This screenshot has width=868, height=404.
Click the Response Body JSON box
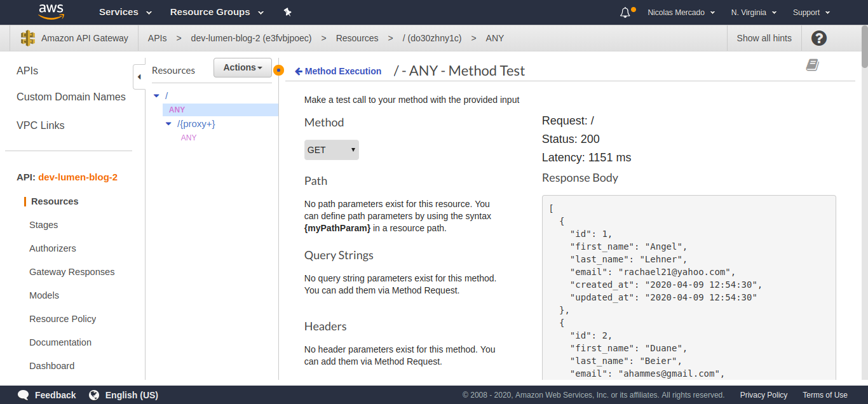click(689, 288)
